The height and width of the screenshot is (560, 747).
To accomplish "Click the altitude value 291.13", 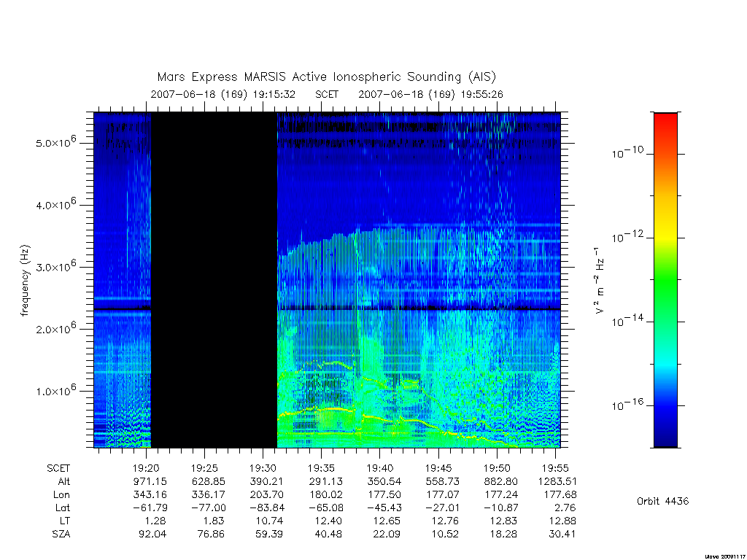I will click(x=326, y=481).
